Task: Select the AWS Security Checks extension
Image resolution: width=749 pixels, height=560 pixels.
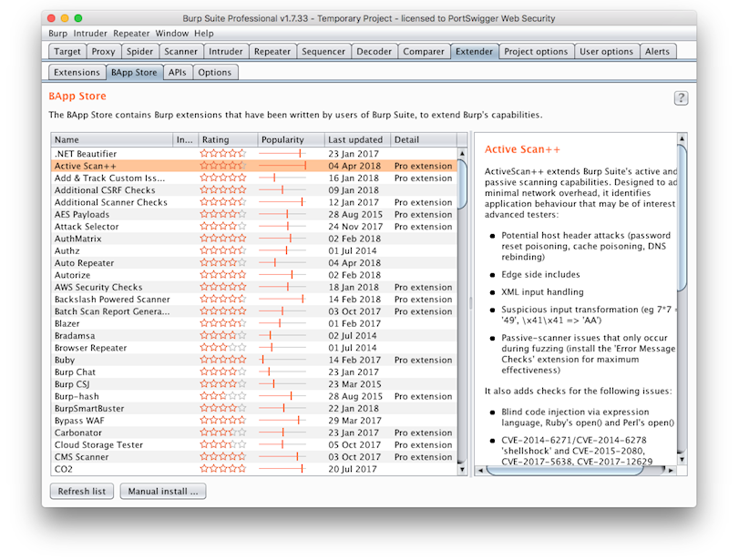Action: (x=254, y=287)
